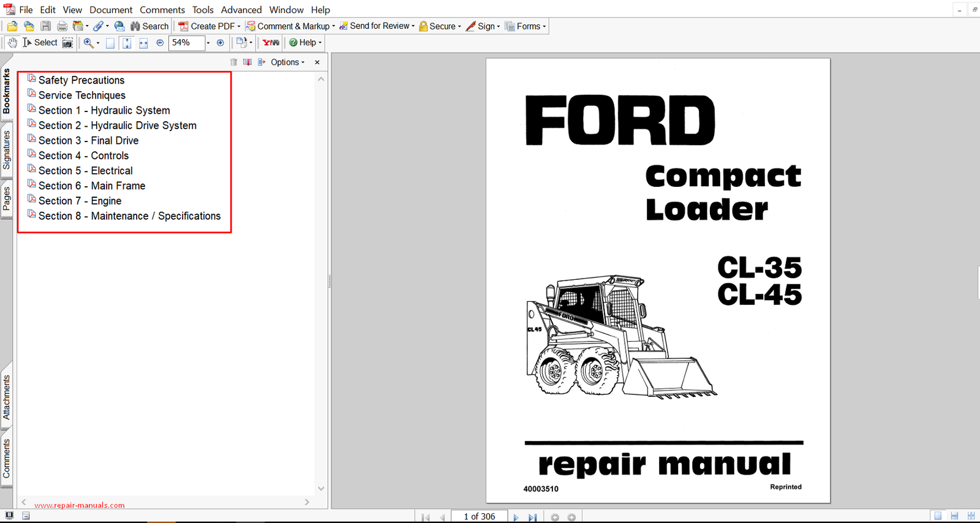Expand the bookmarks Options dropdown
Viewport: 980px width, 523px height.
[x=287, y=62]
